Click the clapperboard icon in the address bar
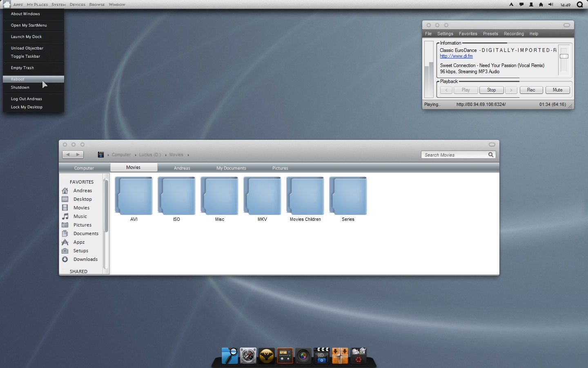The width and height of the screenshot is (588, 368). pos(101,155)
